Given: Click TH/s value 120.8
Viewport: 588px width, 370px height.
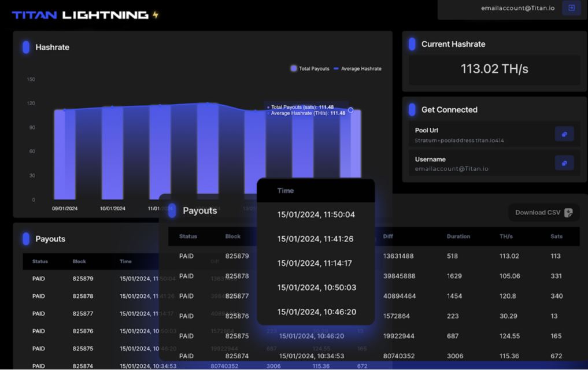Looking at the screenshot, I should tap(508, 296).
